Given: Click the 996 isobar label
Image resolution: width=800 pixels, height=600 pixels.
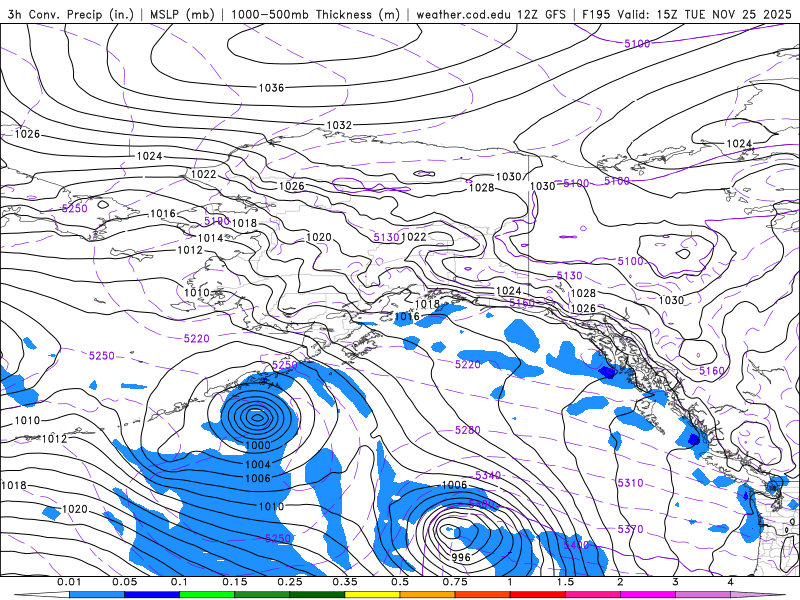Looking at the screenshot, I should 461,557.
